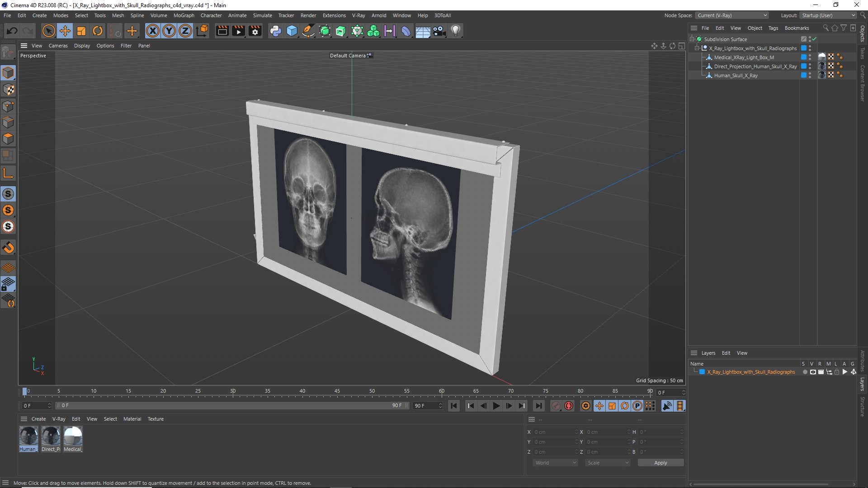Open the Simulate menu
The width and height of the screenshot is (868, 488).
click(x=262, y=15)
